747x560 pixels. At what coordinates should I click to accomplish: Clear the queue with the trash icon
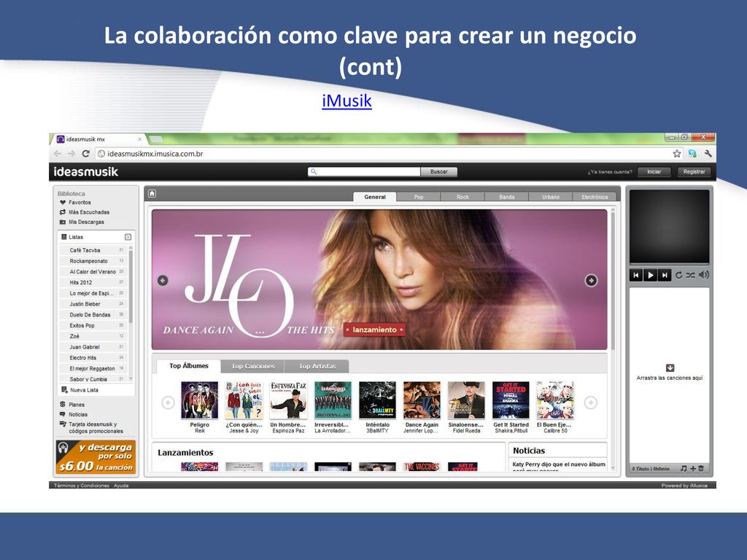pos(701,469)
